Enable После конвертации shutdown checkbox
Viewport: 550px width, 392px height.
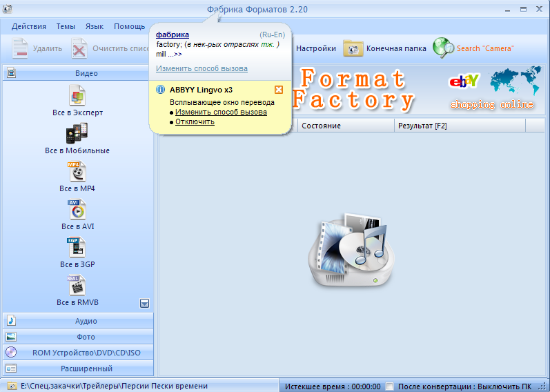click(389, 386)
